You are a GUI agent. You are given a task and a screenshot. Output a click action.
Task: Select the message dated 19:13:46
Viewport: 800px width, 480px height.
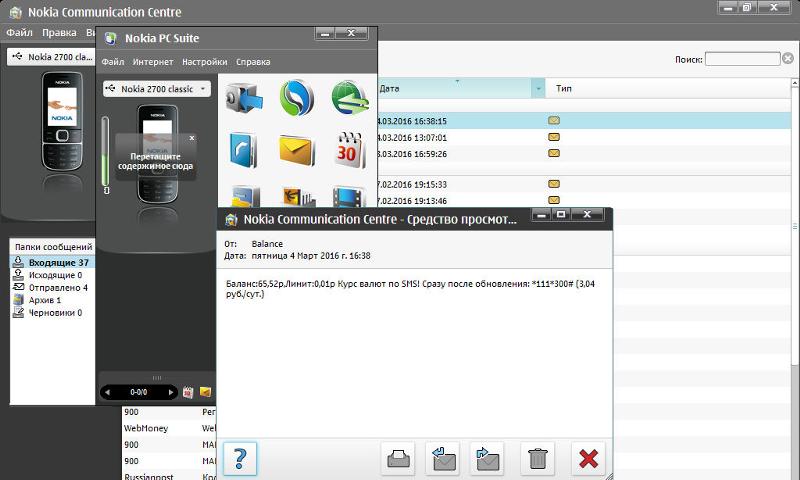point(584,200)
